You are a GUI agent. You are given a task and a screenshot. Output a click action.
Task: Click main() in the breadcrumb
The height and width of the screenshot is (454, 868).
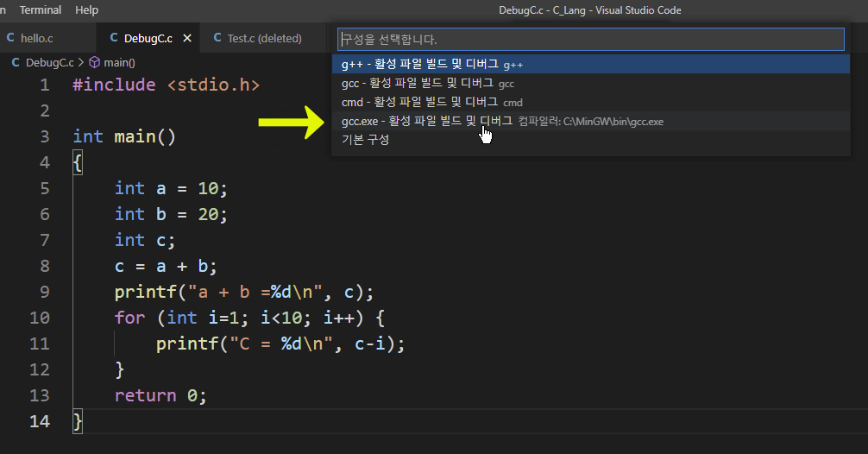pos(119,62)
